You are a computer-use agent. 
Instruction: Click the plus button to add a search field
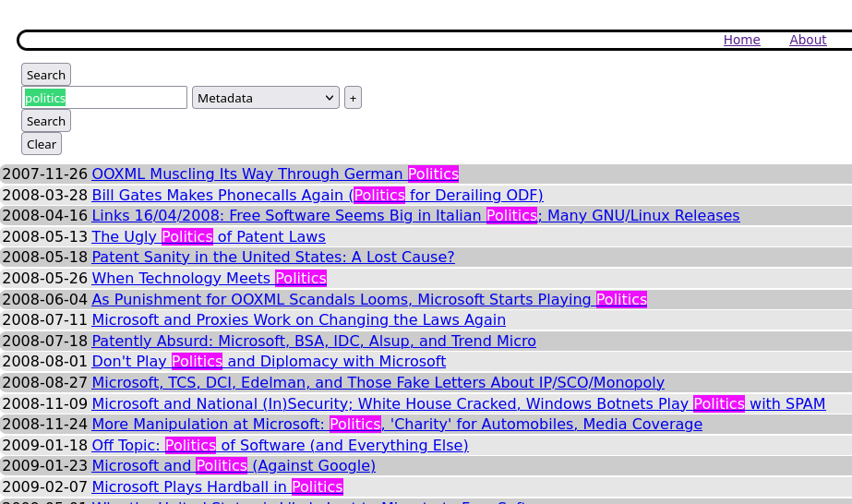pyautogui.click(x=353, y=98)
